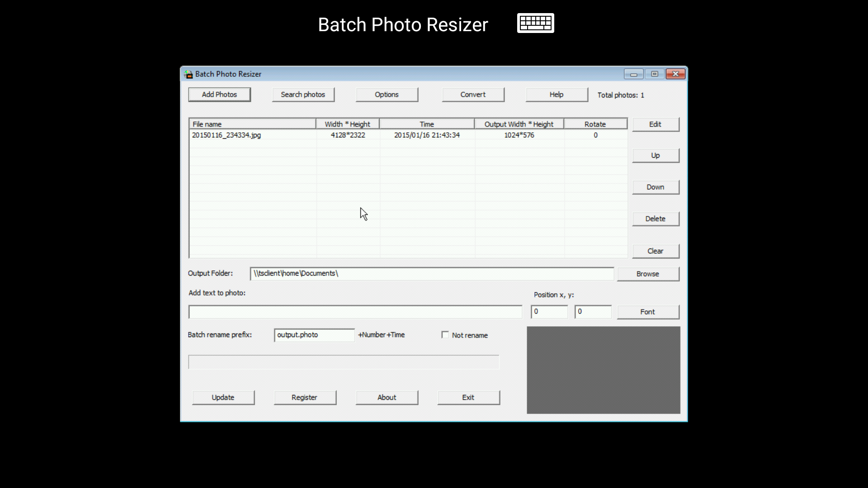Image resolution: width=868 pixels, height=488 pixels.
Task: Click the Edit button
Action: click(656, 124)
